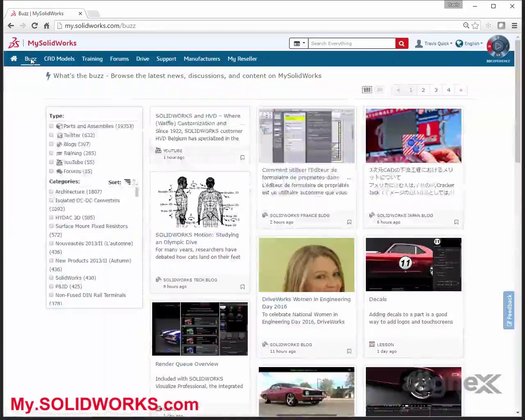The width and height of the screenshot is (525, 420).
Task: Go to results page 3
Action: (x=436, y=90)
